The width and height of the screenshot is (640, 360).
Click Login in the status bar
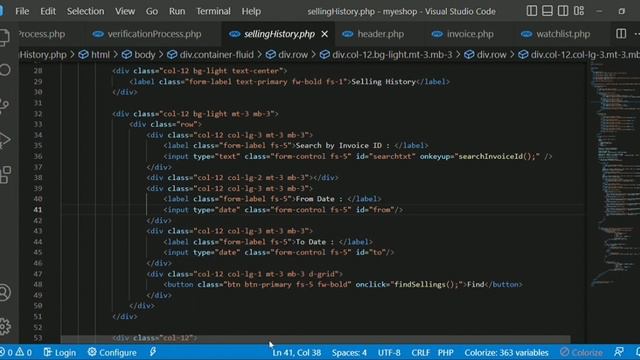pos(60,352)
